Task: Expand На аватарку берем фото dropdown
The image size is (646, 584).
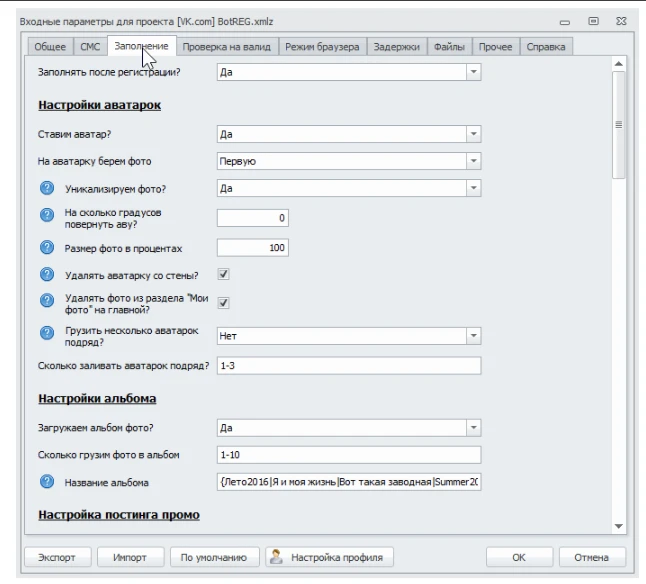Action: pyautogui.click(x=473, y=161)
